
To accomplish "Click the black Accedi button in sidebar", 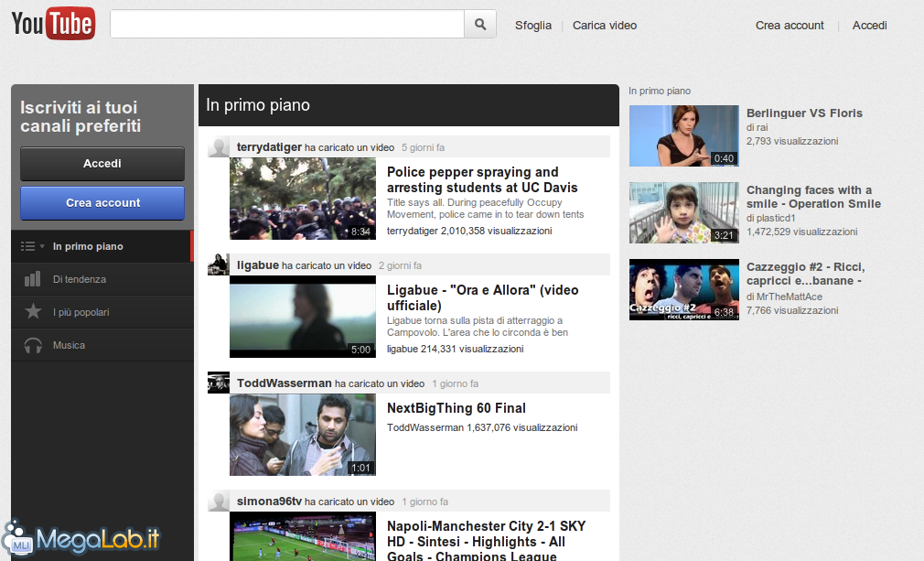I will (102, 163).
